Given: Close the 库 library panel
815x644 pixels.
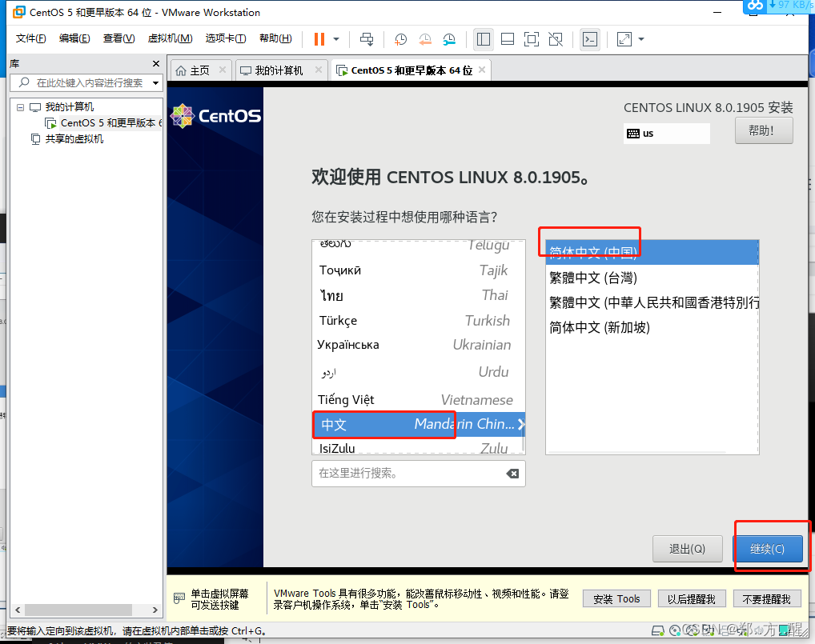Looking at the screenshot, I should click(156, 63).
